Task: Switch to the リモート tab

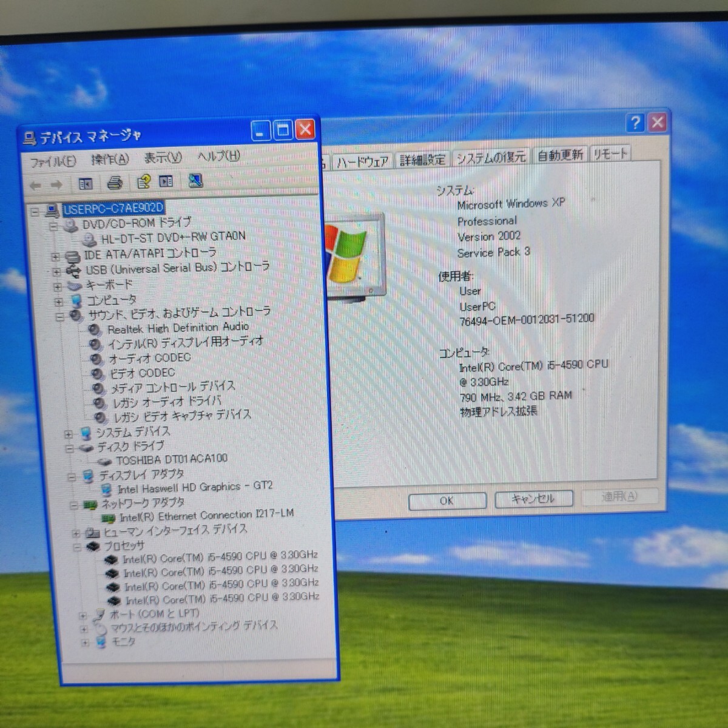Action: [610, 153]
